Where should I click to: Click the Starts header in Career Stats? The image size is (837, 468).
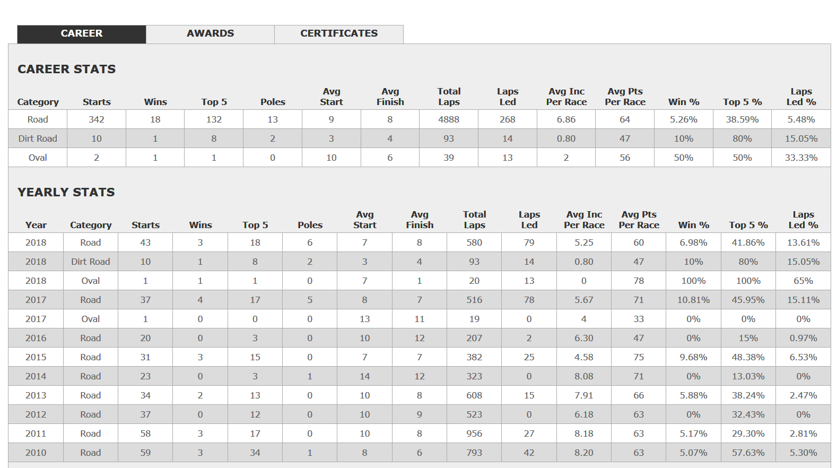click(x=97, y=102)
